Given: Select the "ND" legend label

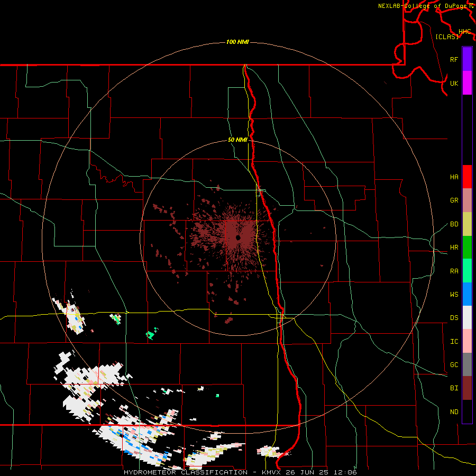Looking at the screenshot, I should tap(454, 411).
